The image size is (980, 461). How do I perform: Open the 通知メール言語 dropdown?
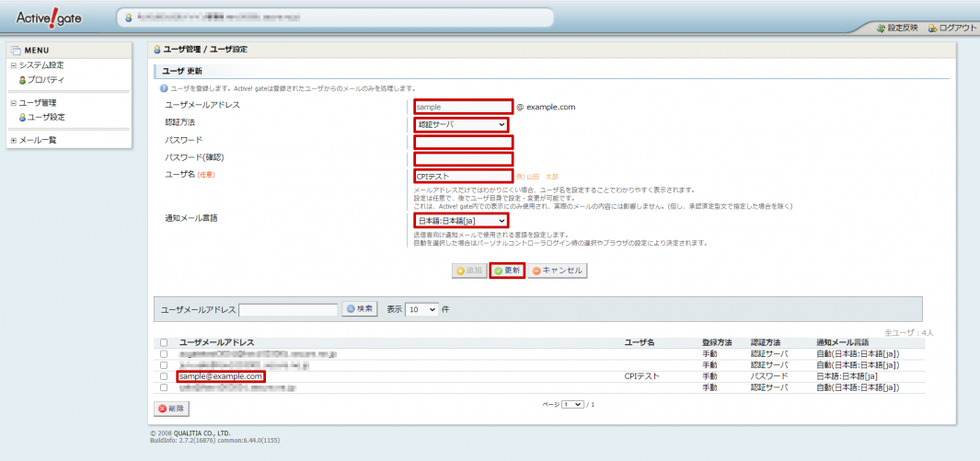point(461,221)
